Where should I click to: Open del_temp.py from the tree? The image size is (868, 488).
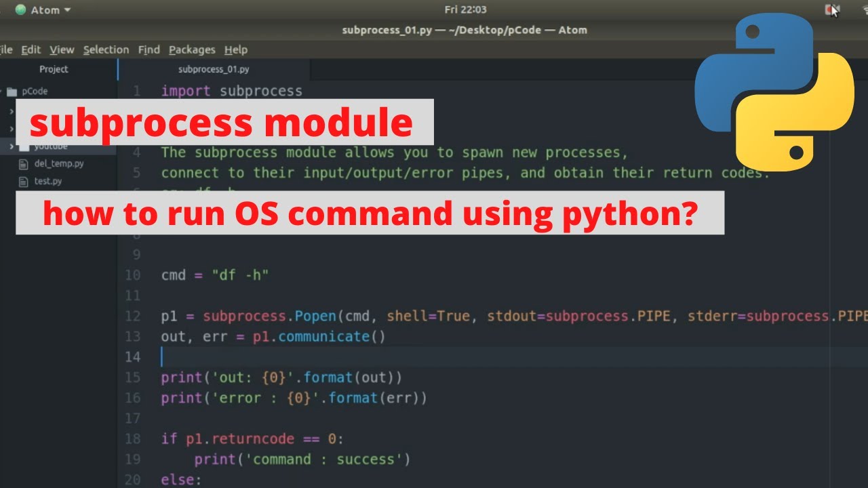[59, 163]
